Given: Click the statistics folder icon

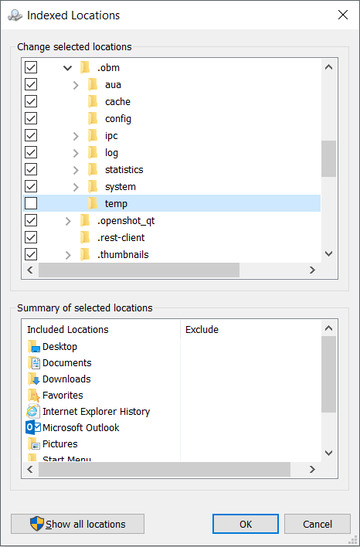Looking at the screenshot, I should pyautogui.click(x=92, y=170).
